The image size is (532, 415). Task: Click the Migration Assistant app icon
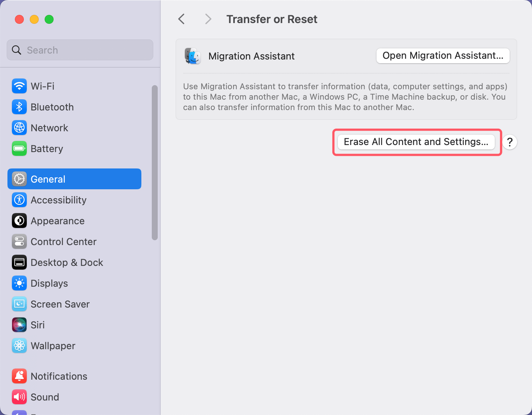coord(192,56)
